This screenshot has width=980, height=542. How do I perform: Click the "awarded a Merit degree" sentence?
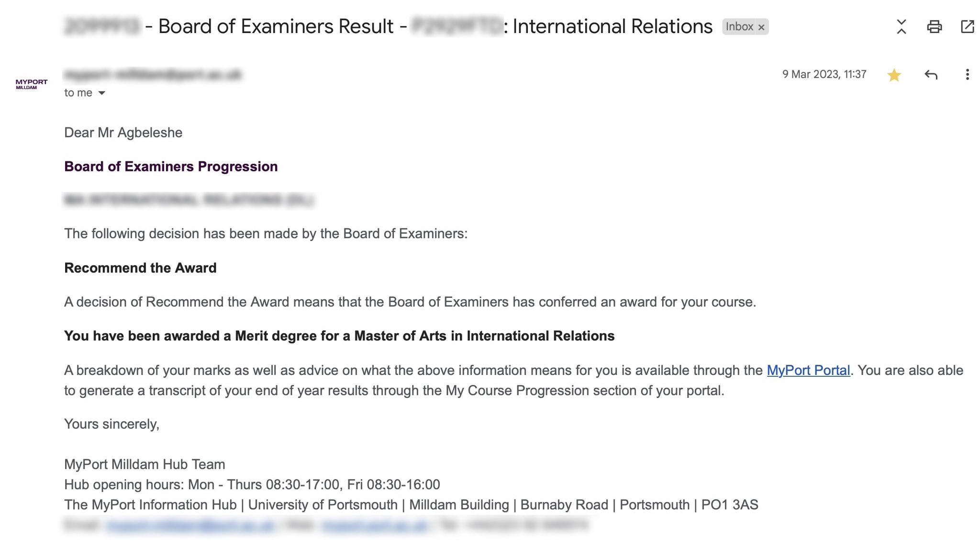coord(339,336)
